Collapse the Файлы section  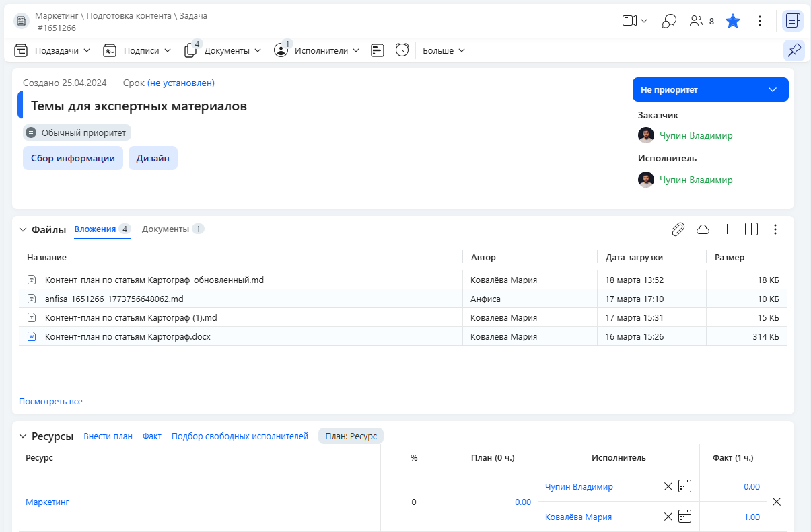coord(24,229)
